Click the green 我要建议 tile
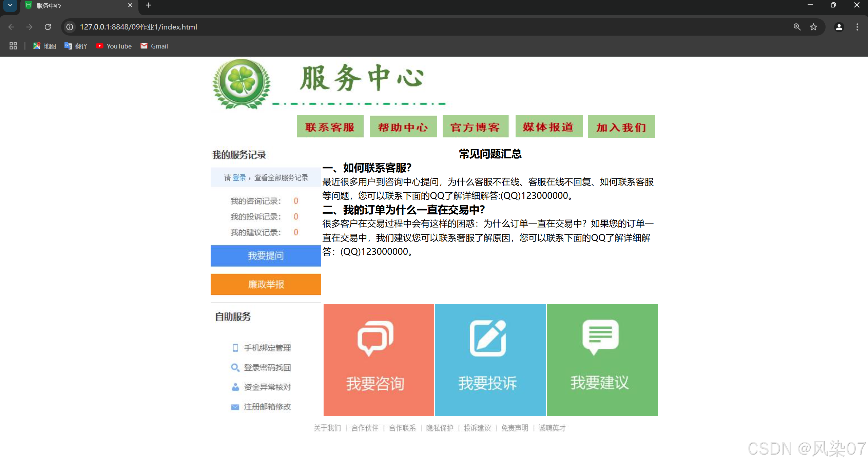 (x=602, y=360)
